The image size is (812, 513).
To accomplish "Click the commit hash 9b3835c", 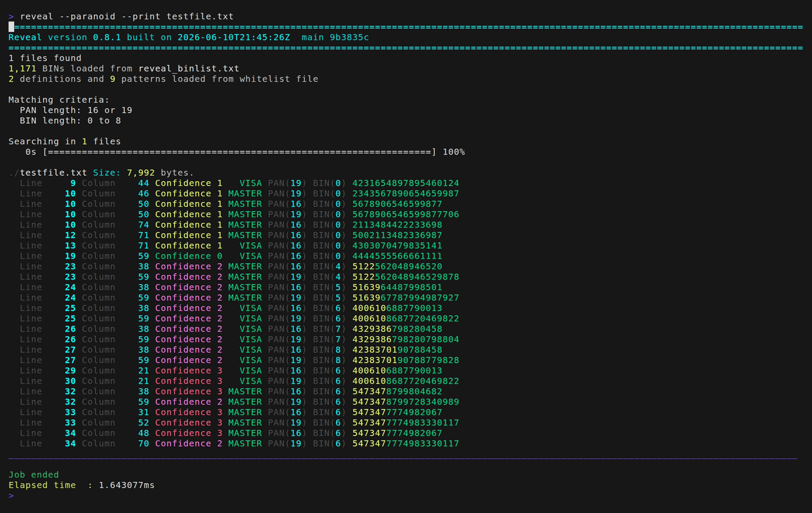I will click(x=349, y=38).
